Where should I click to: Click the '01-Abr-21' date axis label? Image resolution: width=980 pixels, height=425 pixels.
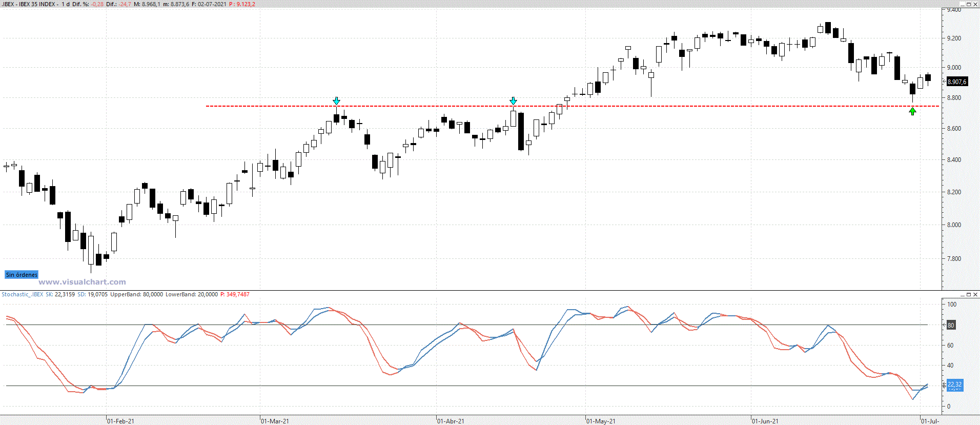(451, 421)
